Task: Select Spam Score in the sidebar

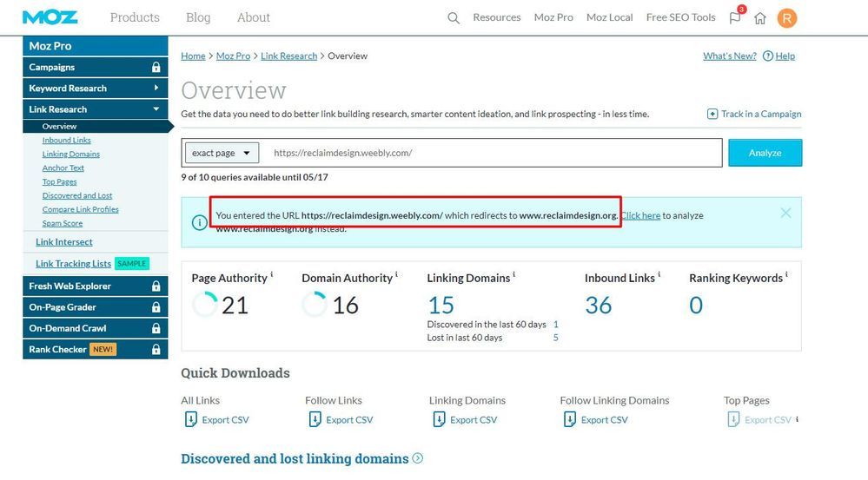Action: pyautogui.click(x=63, y=224)
